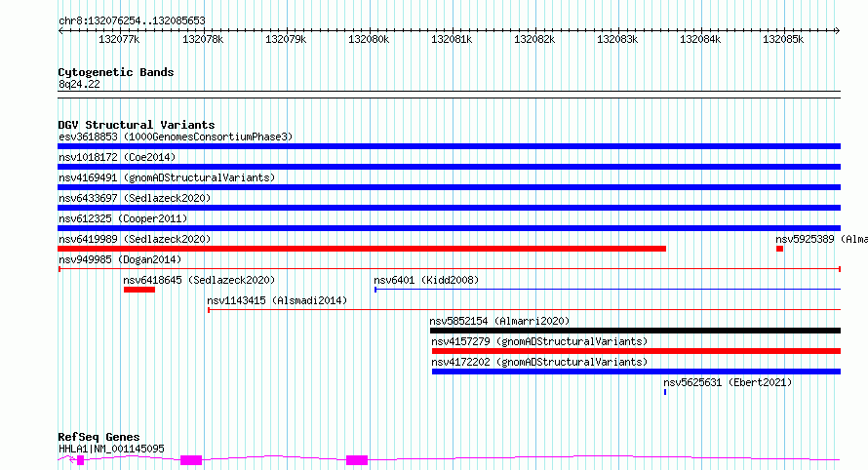Click the 132081k ruler tick label

click(452, 40)
